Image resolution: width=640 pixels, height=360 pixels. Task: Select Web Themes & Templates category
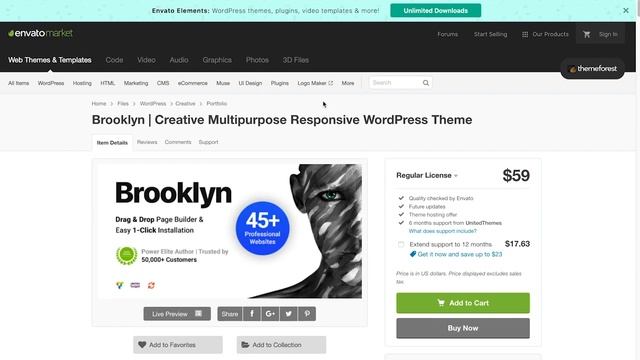pyautogui.click(x=50, y=60)
